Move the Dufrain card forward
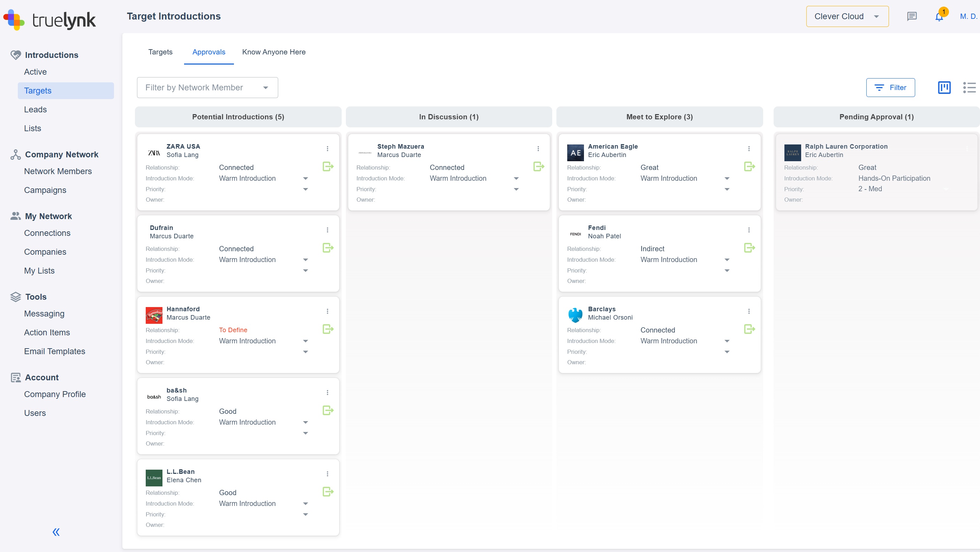The height and width of the screenshot is (552, 980). pos(328,248)
